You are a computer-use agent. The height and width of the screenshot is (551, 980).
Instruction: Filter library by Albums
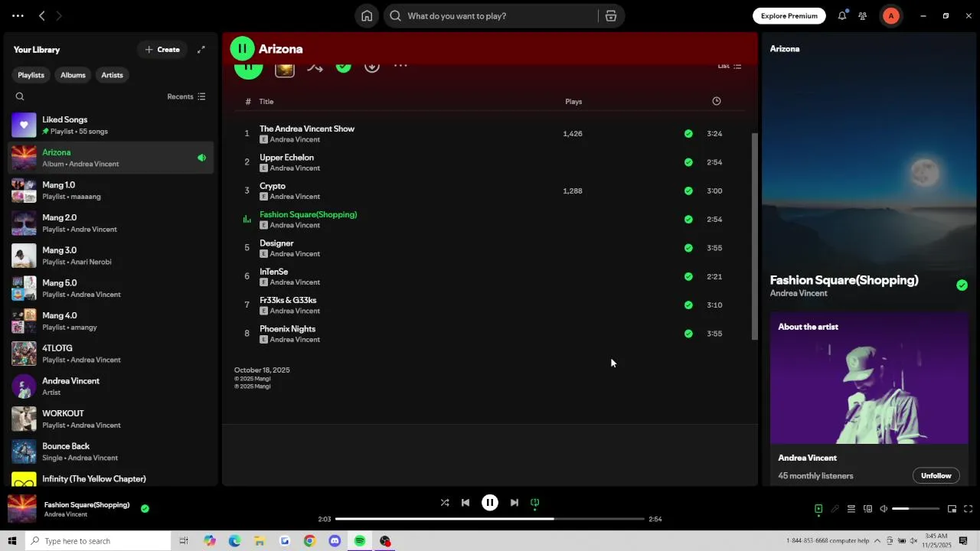pyautogui.click(x=73, y=75)
